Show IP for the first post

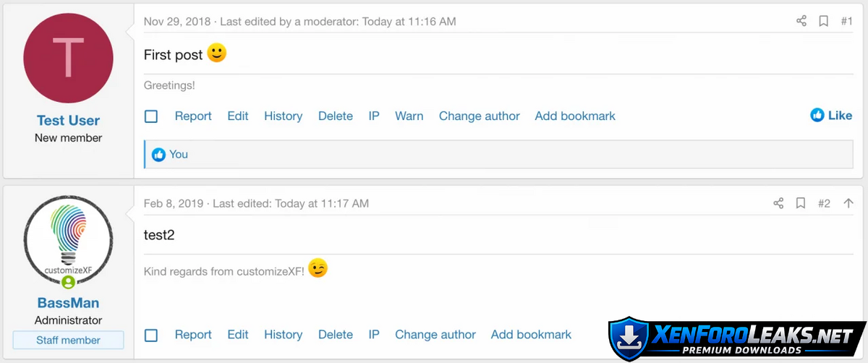[374, 116]
